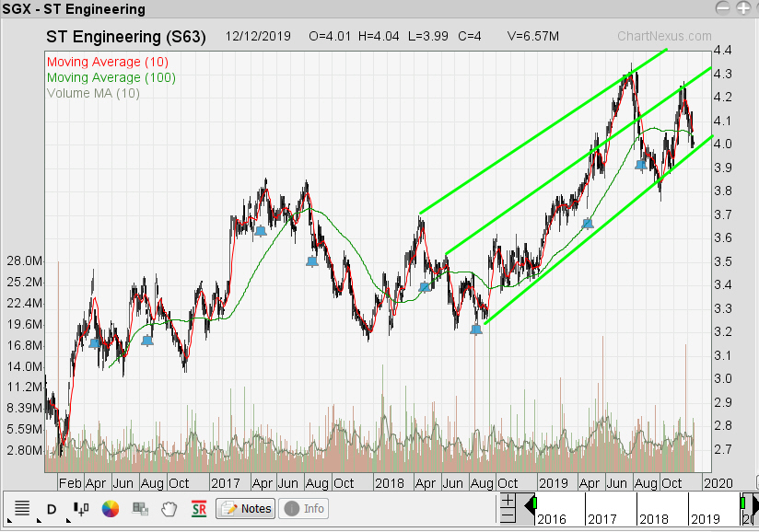Open the Notes button
The height and width of the screenshot is (532, 759).
click(245, 508)
